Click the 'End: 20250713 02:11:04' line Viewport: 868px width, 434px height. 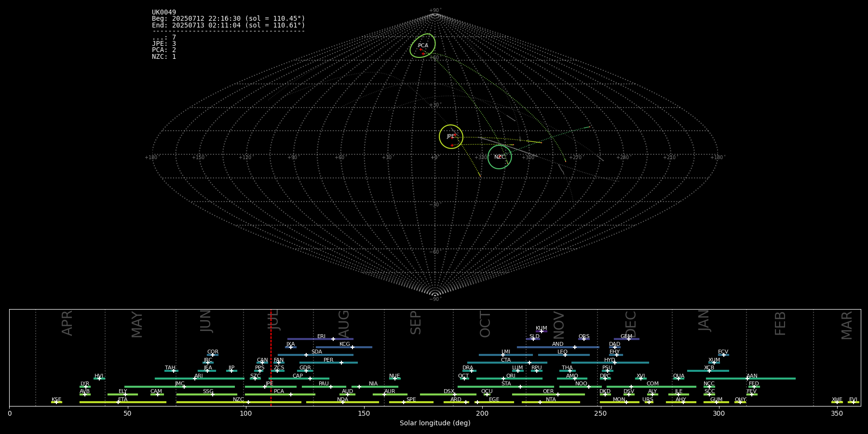tap(229, 25)
